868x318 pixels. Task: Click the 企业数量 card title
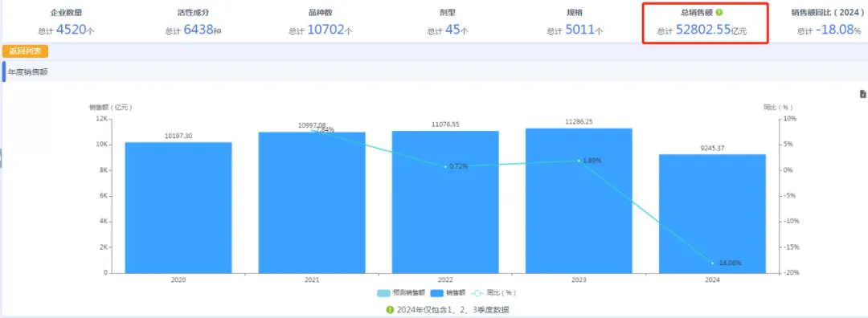pyautogui.click(x=67, y=12)
